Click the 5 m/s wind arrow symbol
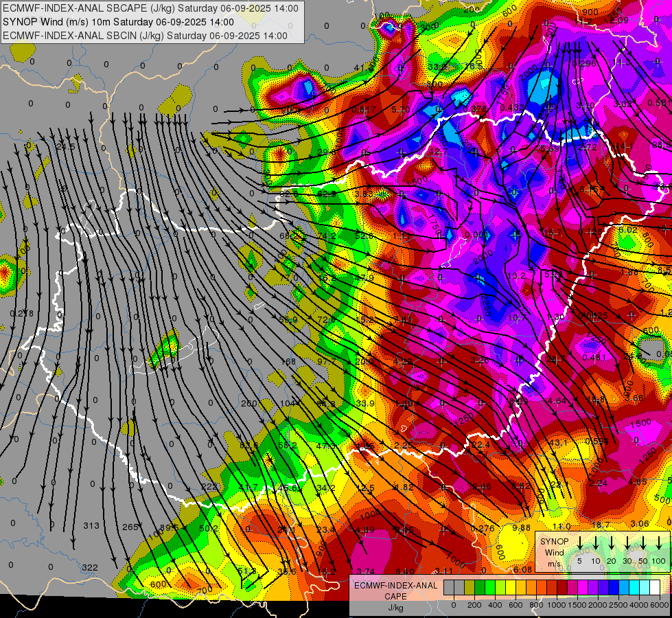672x618 pixels. (579, 542)
